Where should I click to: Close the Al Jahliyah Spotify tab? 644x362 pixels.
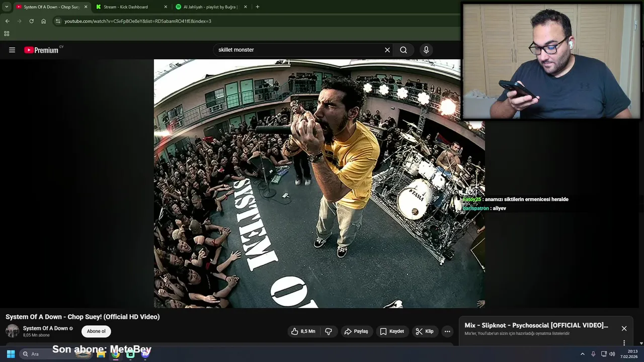[246, 7]
